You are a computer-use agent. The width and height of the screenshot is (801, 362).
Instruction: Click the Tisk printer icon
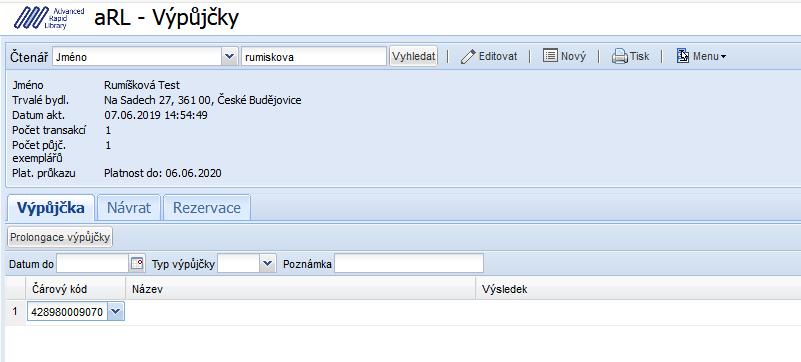[619, 56]
